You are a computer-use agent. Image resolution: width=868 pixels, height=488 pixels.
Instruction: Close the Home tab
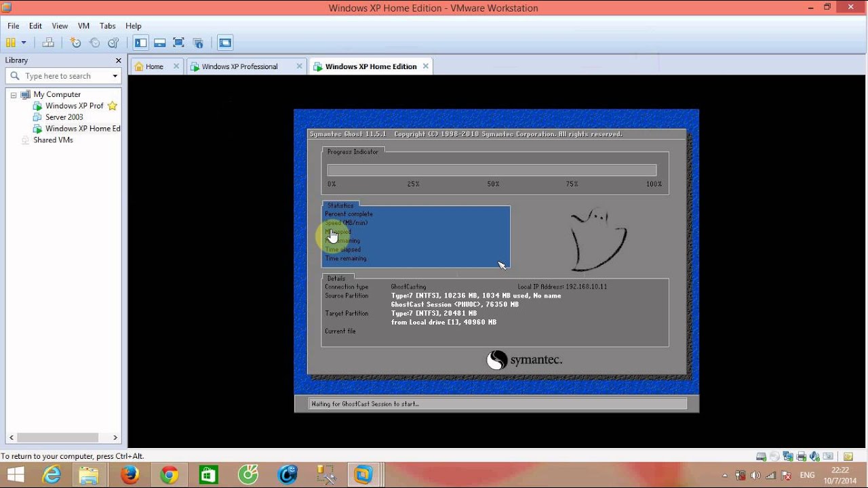(176, 66)
